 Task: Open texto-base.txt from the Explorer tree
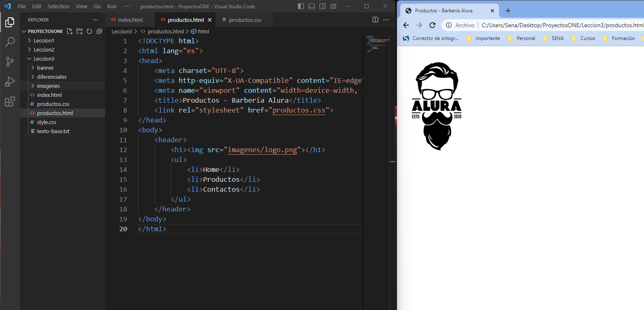coord(62,131)
